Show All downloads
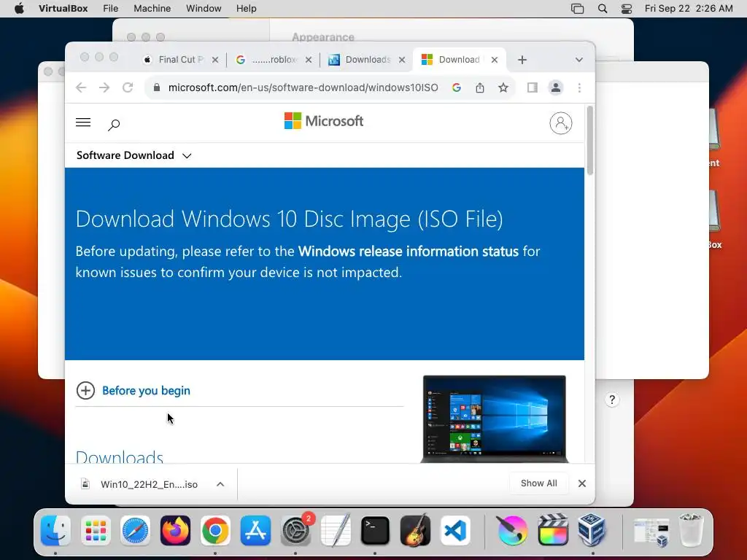The image size is (747, 560). click(x=539, y=483)
